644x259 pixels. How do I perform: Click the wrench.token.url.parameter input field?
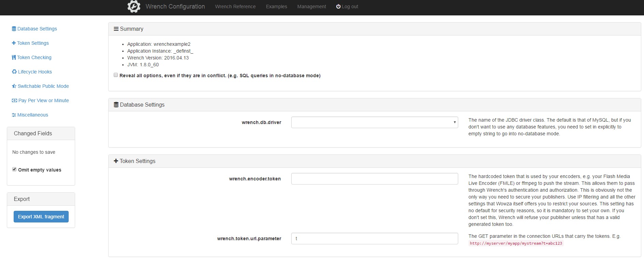pyautogui.click(x=374, y=238)
